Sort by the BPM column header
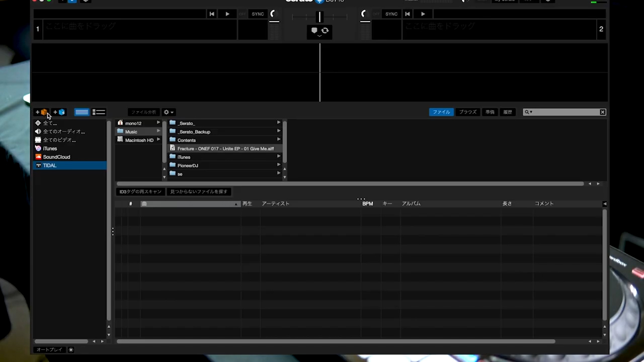644x362 pixels. (370, 204)
